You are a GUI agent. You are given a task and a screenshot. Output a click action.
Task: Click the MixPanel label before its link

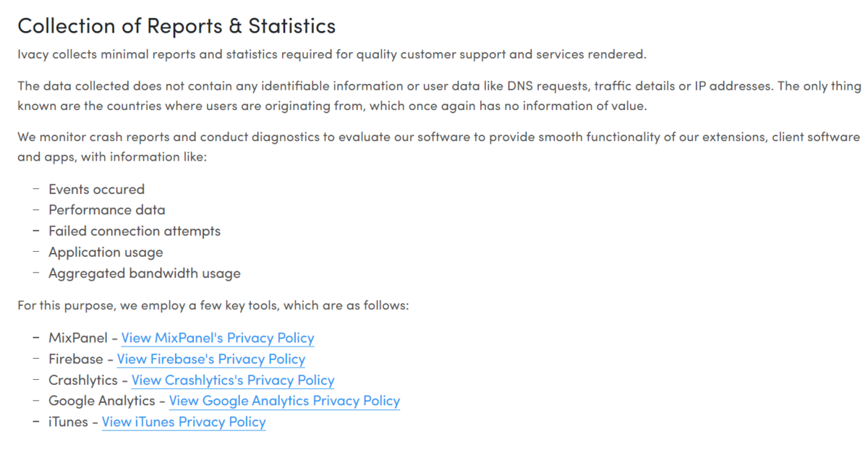click(x=77, y=338)
